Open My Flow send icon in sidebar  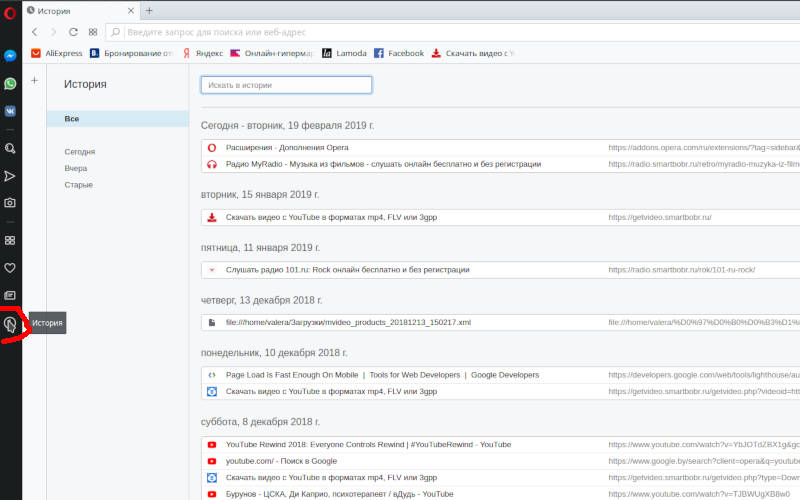[x=10, y=176]
